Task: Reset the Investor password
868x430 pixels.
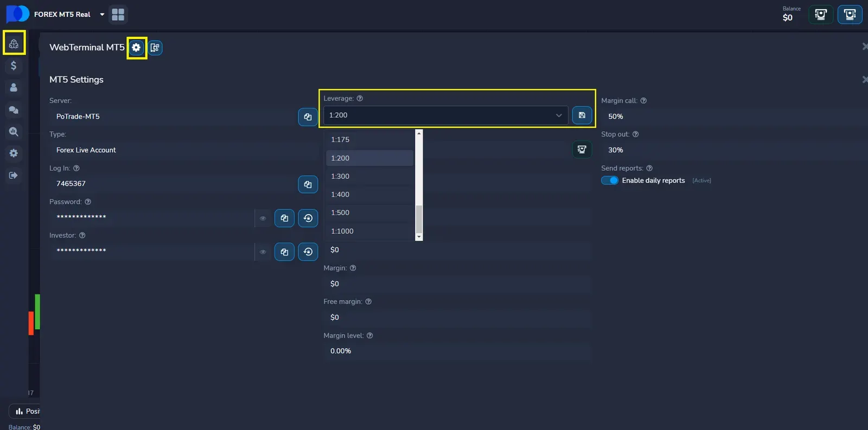Action: point(308,252)
